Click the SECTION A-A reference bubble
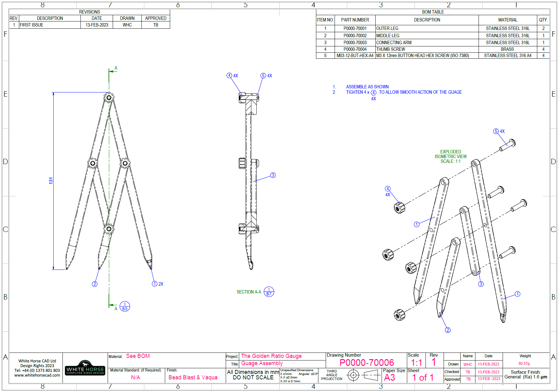Screen dimensions: 560x392 point(269,291)
